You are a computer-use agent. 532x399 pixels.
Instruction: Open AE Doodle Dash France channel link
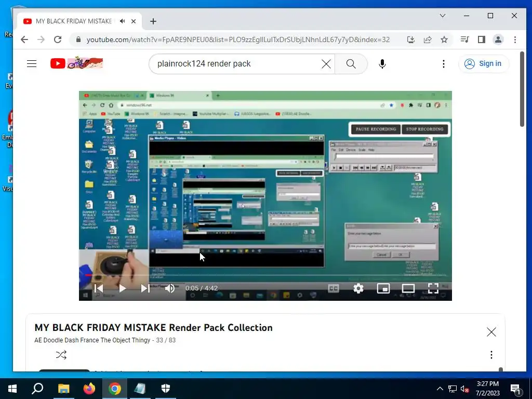92,340
